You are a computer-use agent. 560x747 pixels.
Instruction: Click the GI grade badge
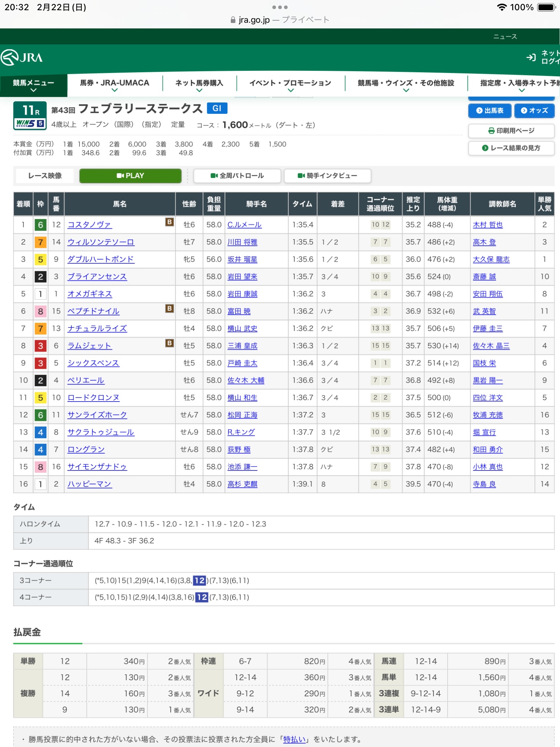click(x=217, y=108)
